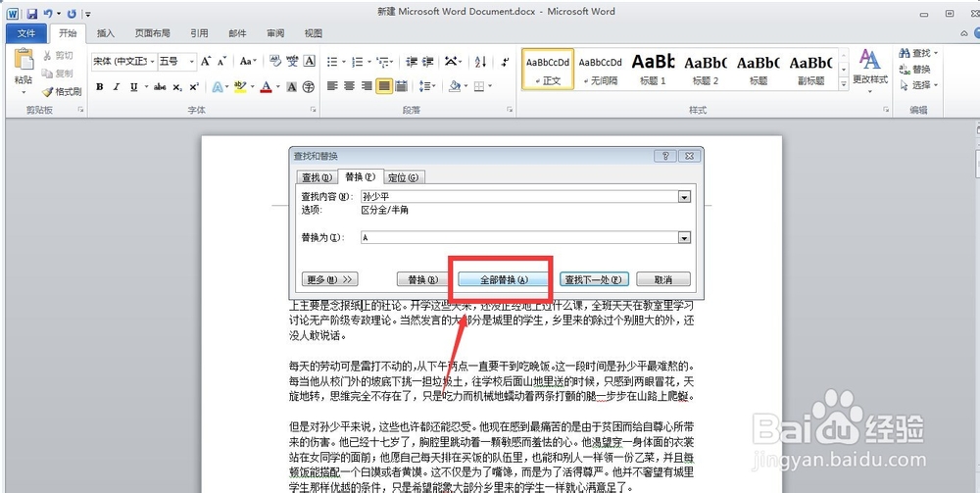Click the Character Border icon
Viewport: 980px width, 493px height.
point(309,61)
